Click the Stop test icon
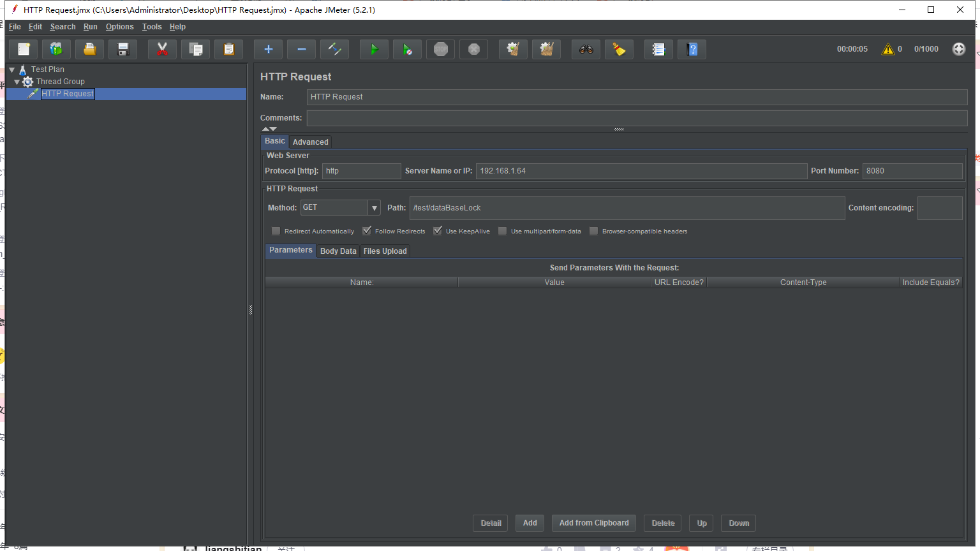 coord(440,49)
